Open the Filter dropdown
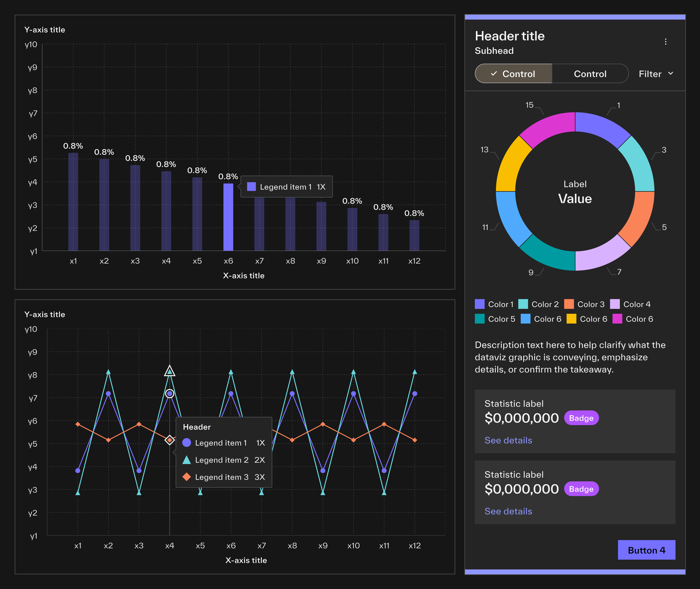This screenshot has width=700, height=589. pos(656,74)
